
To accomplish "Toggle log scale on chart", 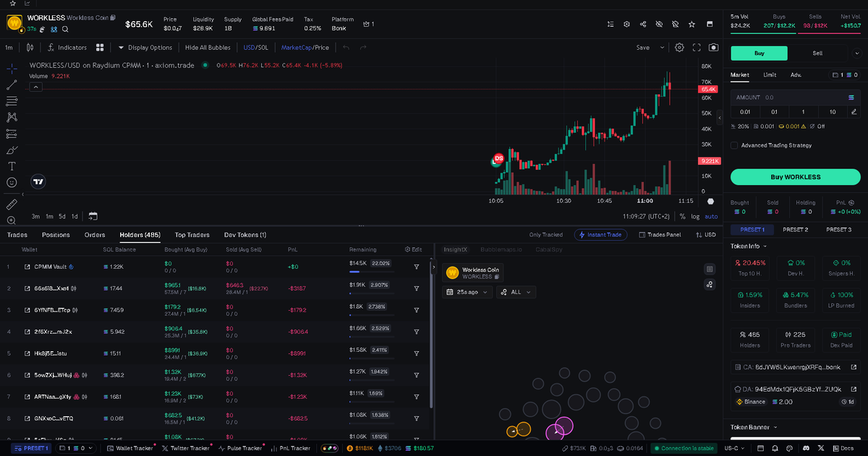I will click(695, 216).
